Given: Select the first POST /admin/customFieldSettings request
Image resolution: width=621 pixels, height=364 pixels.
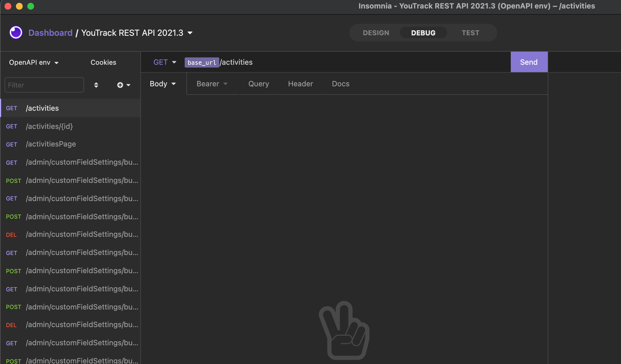Looking at the screenshot, I should 70,181.
